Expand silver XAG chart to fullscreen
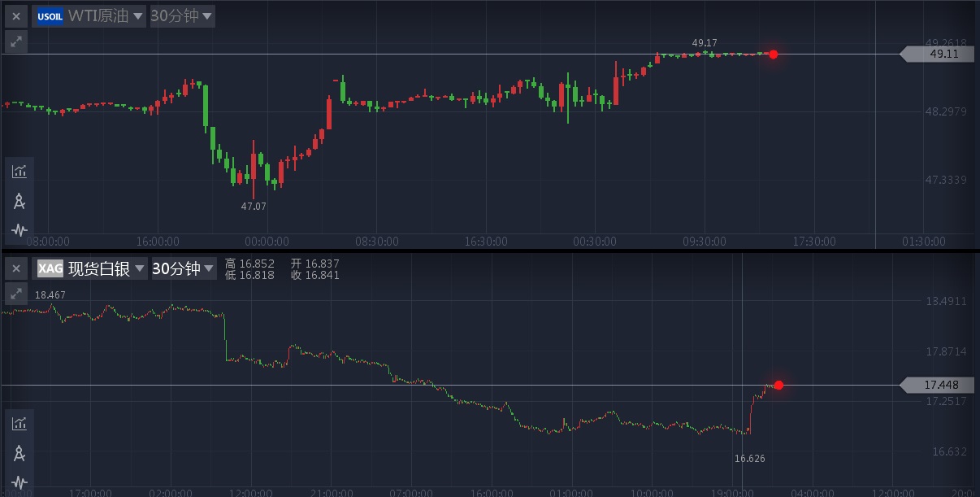Image resolution: width=980 pixels, height=497 pixels. pos(16,294)
